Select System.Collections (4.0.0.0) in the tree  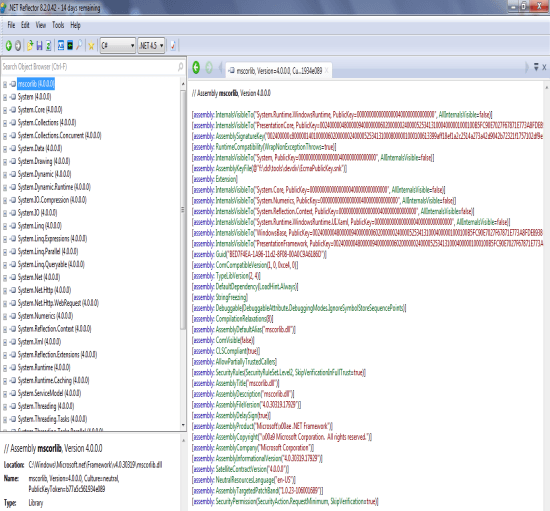click(47, 122)
